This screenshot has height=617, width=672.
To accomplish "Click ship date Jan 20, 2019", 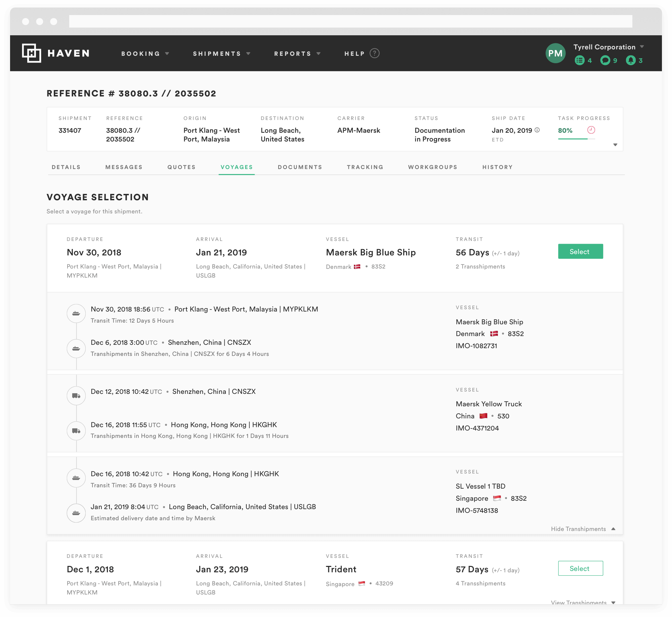I will click(512, 130).
